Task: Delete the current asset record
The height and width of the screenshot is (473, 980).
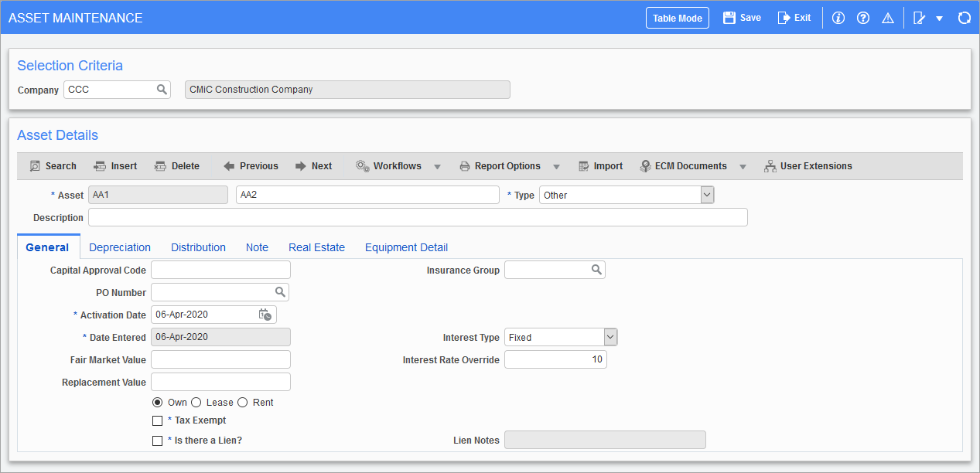Action: pos(177,165)
